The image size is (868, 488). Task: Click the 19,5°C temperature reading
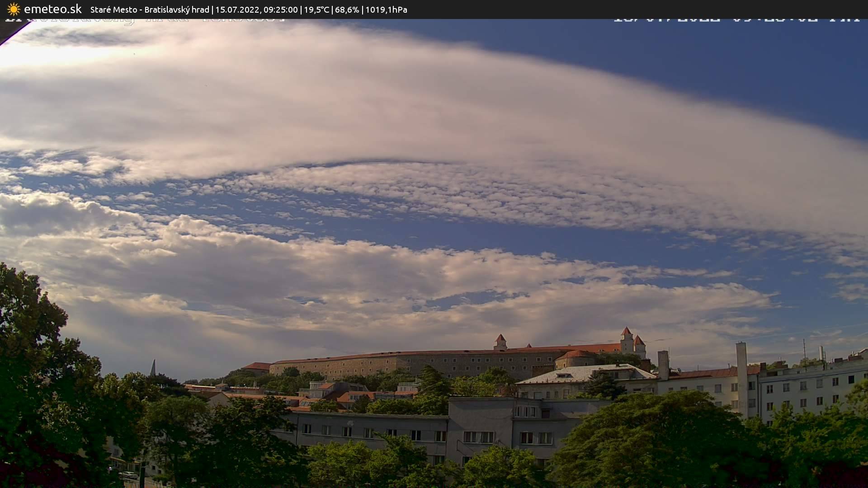pos(316,9)
